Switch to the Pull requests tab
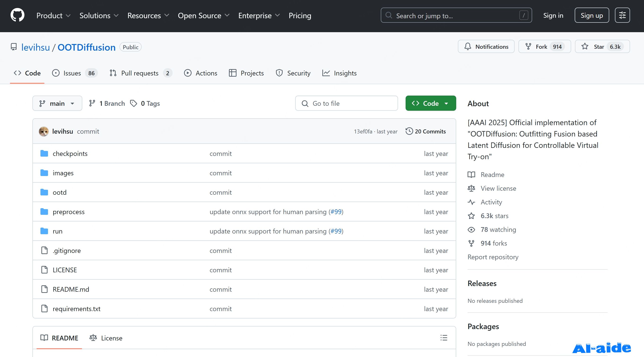The width and height of the screenshot is (644, 357). (141, 73)
